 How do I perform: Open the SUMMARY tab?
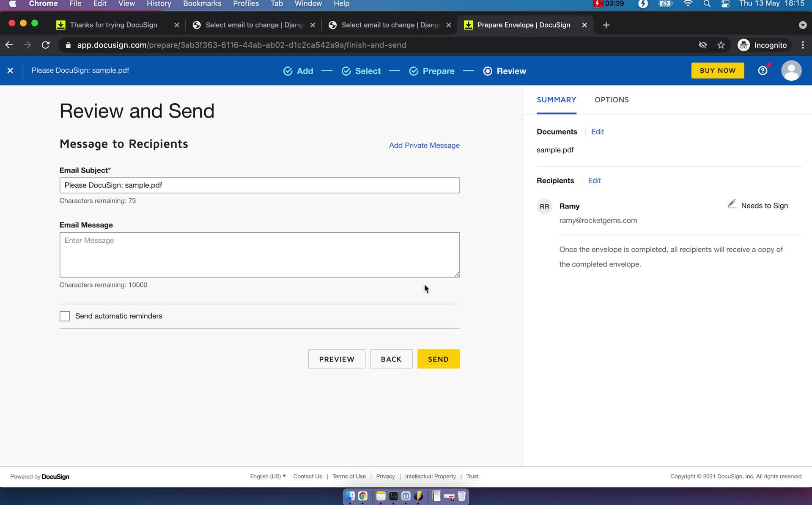pos(556,99)
